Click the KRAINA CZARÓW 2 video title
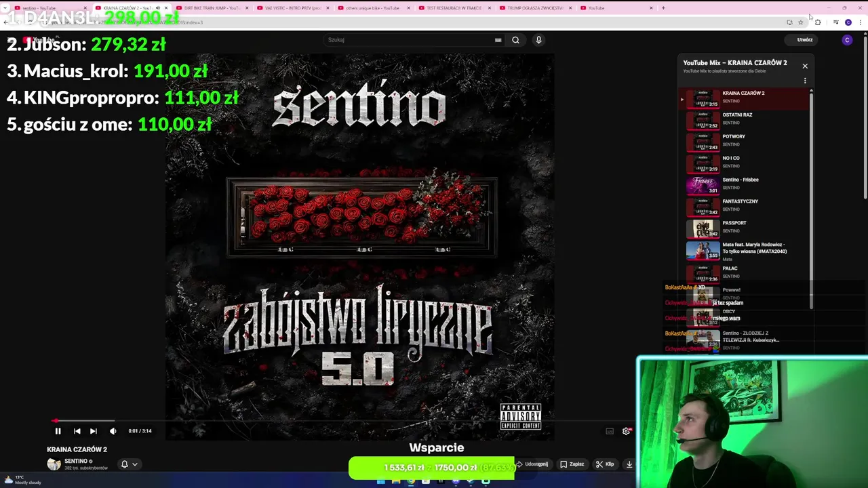868x488 pixels. coord(77,449)
